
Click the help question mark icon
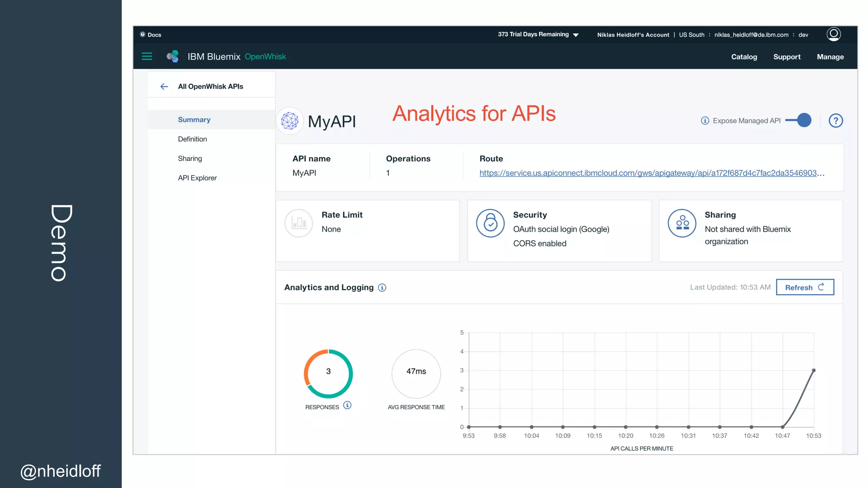[x=835, y=121]
